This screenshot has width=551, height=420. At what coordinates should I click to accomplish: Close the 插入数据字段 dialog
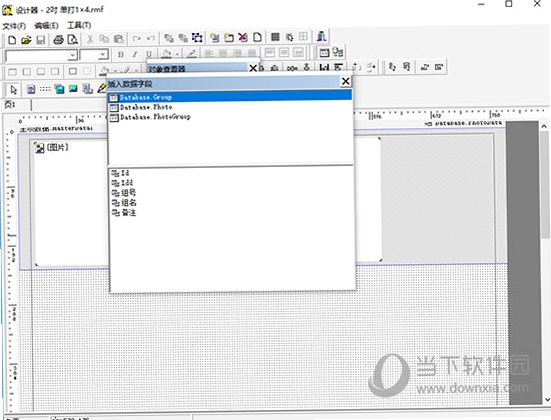pyautogui.click(x=345, y=82)
